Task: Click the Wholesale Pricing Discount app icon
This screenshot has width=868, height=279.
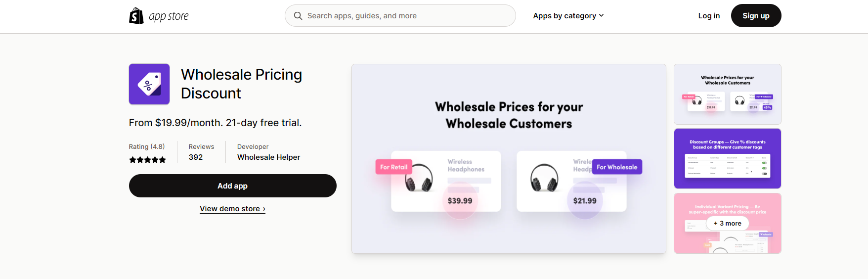Action: coord(149,84)
